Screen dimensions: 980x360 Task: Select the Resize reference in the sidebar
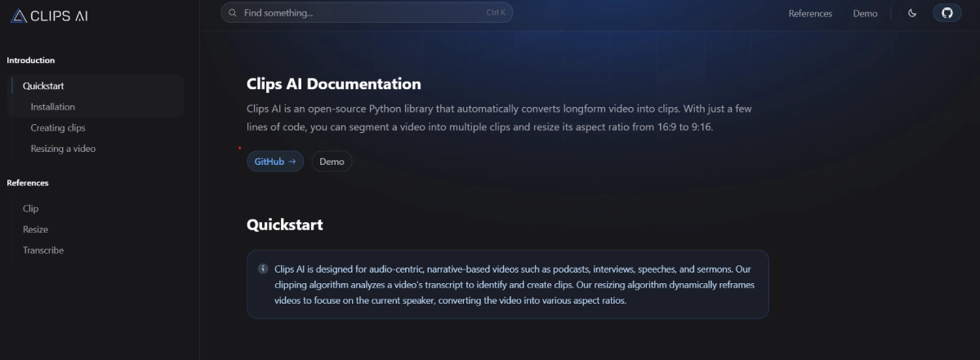coord(35,229)
